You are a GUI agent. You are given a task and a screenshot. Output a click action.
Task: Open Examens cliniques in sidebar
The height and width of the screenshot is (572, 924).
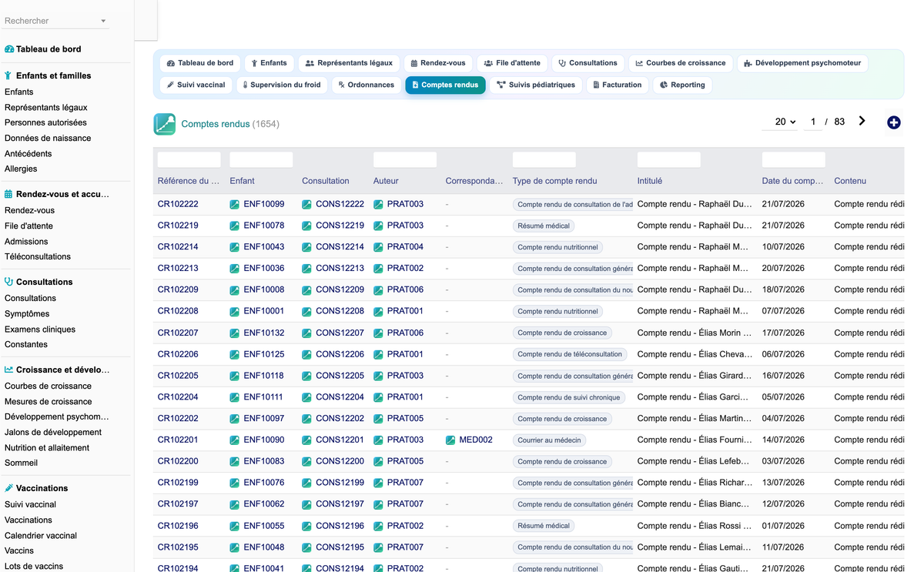(x=40, y=329)
